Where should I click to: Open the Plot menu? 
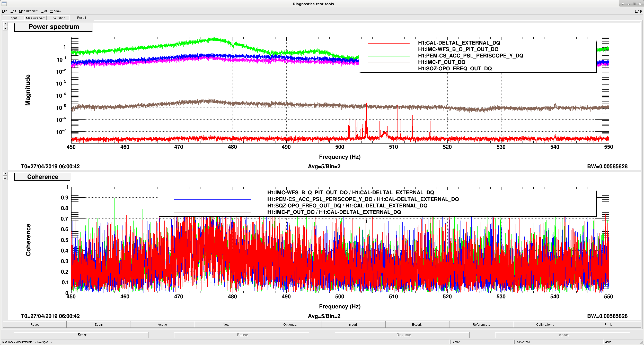tap(44, 11)
